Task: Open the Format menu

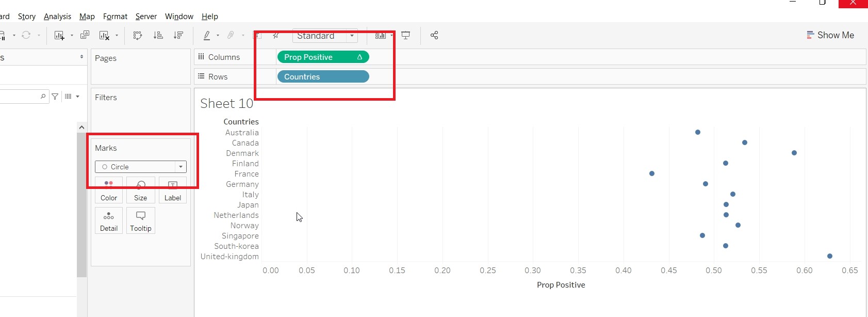Action: click(115, 17)
